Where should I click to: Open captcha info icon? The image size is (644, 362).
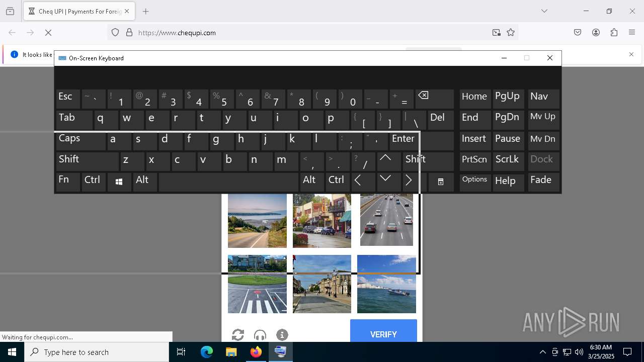pos(282,335)
